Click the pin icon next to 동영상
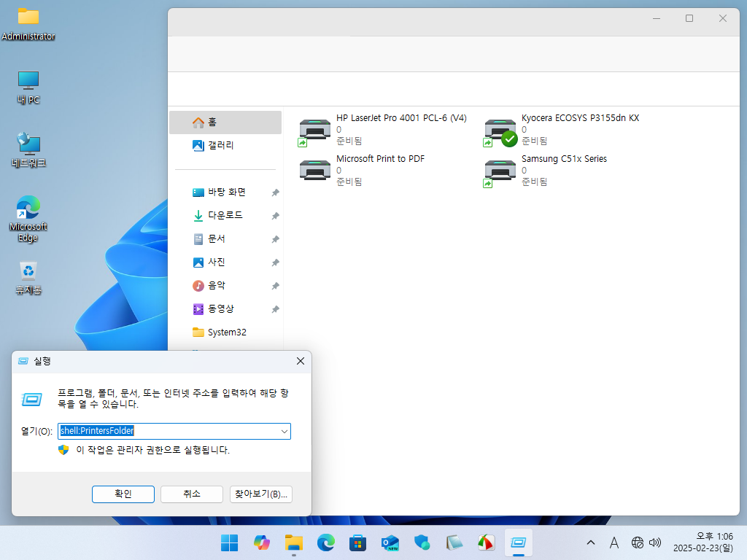The image size is (747, 560). point(275,309)
